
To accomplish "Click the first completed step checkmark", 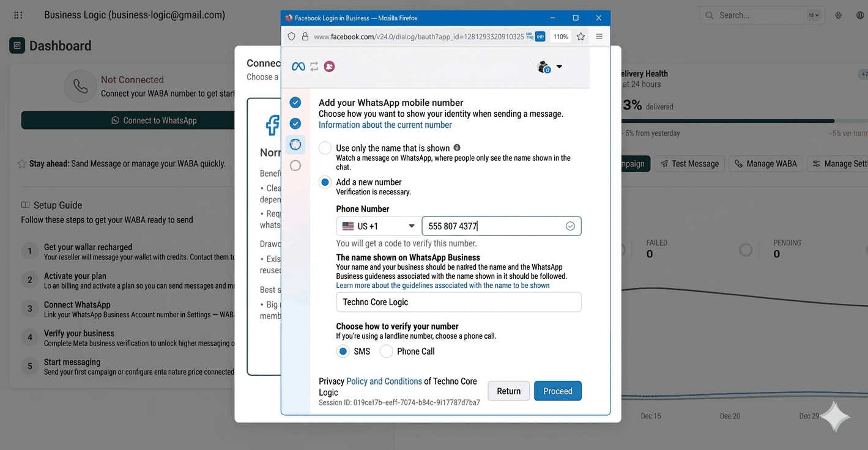I will [295, 102].
